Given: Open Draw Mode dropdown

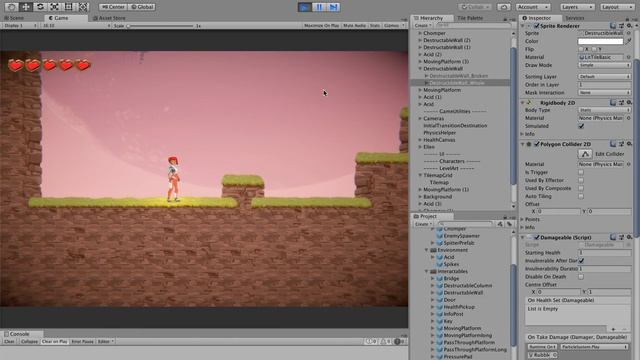Looking at the screenshot, I should click(x=604, y=65).
